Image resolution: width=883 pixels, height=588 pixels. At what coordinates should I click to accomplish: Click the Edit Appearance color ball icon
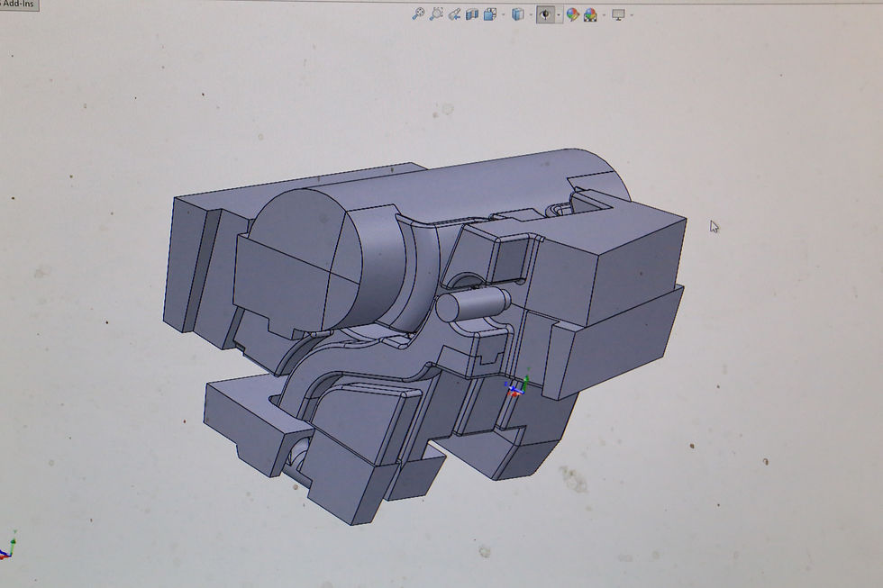573,14
